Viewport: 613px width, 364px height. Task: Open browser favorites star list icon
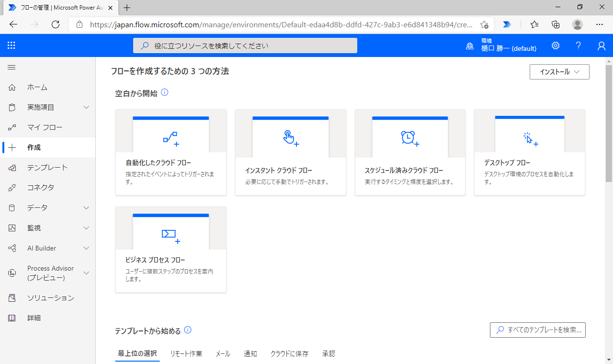pos(534,24)
